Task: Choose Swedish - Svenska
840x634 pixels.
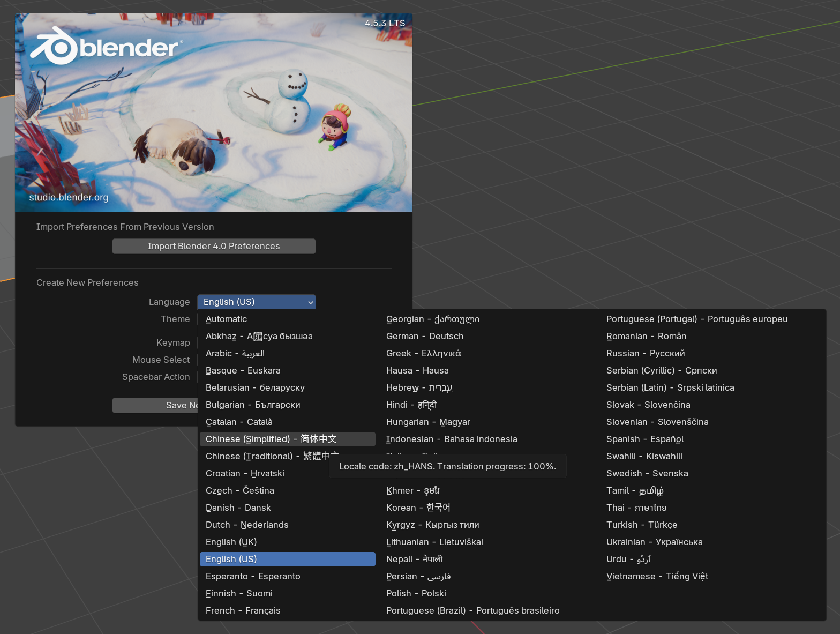Action: pos(712,473)
